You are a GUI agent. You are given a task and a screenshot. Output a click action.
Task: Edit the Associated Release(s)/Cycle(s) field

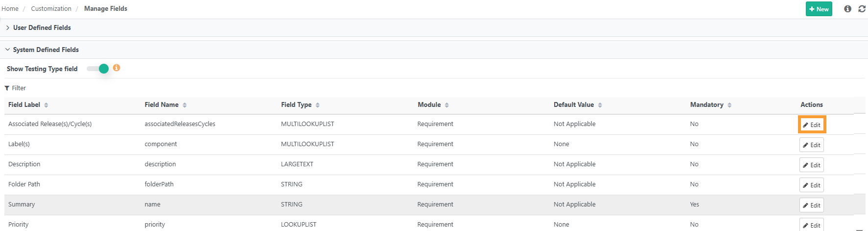(812, 125)
